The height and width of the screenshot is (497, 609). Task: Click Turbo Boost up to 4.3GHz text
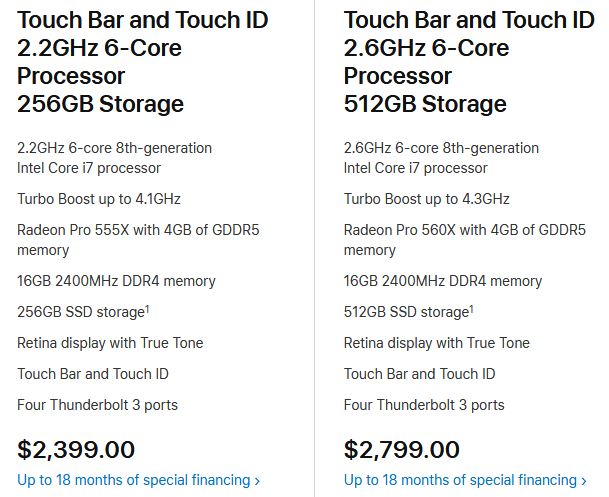point(427,199)
